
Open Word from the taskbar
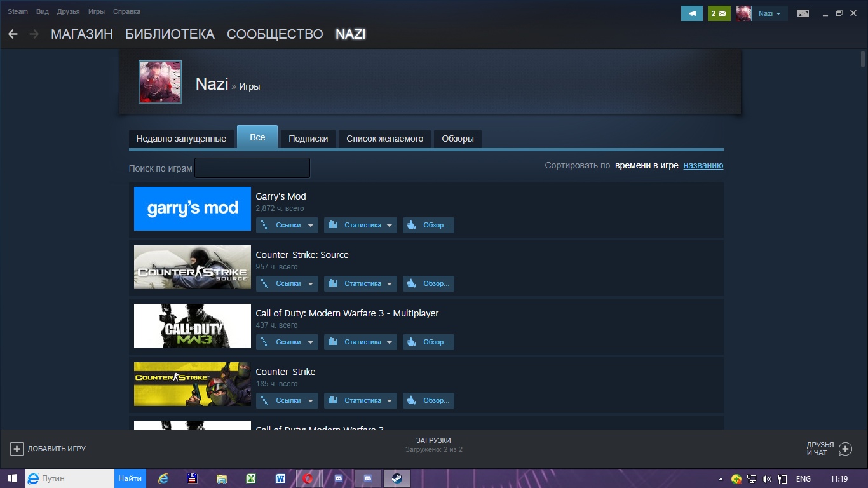tap(280, 478)
